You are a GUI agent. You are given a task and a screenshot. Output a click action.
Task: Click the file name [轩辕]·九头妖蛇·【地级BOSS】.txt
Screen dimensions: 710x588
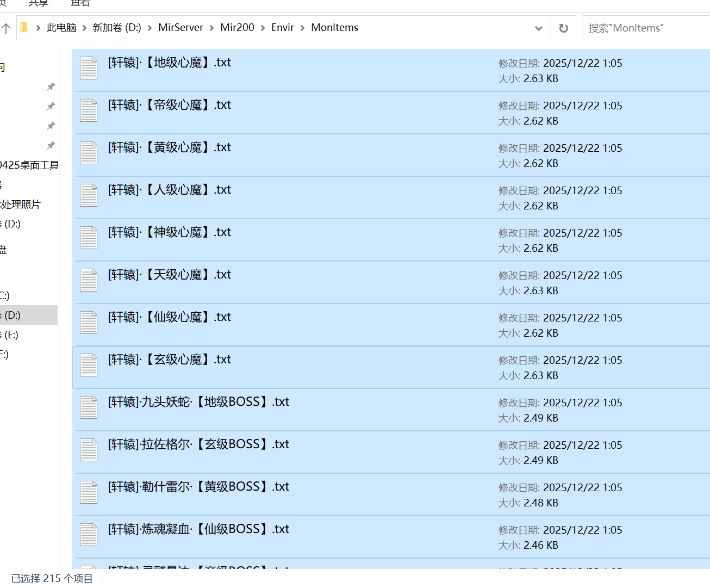[198, 402]
